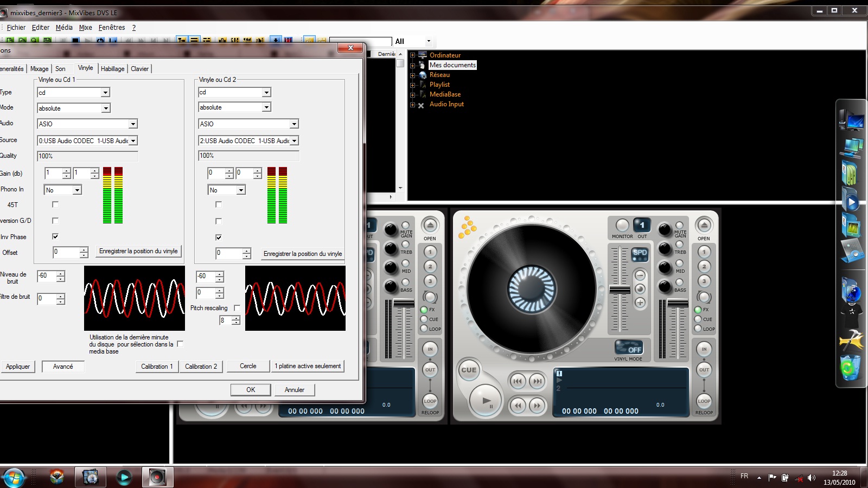
Task: Click the fast forward button on deck 2
Action: pyautogui.click(x=537, y=405)
